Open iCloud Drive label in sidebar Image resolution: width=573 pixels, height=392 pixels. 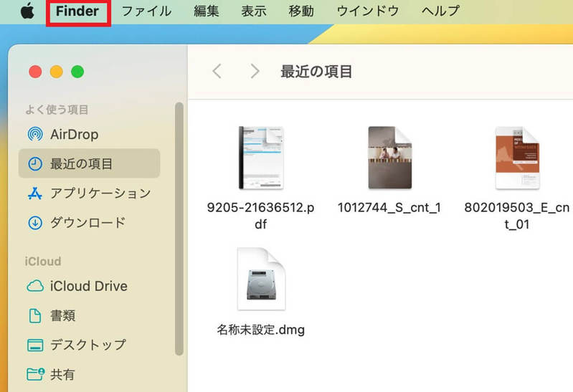[x=89, y=286]
